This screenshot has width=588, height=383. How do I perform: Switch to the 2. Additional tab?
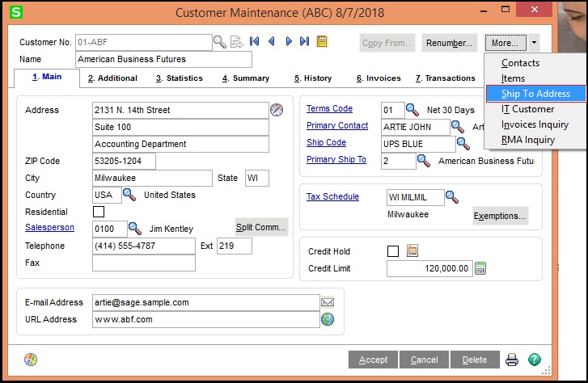(x=112, y=78)
